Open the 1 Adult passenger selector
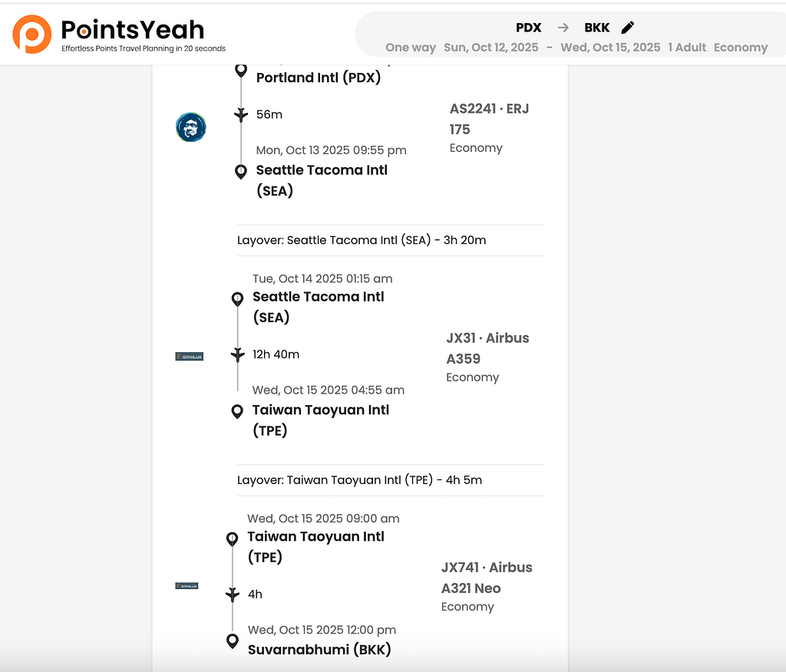786x672 pixels. click(x=687, y=48)
